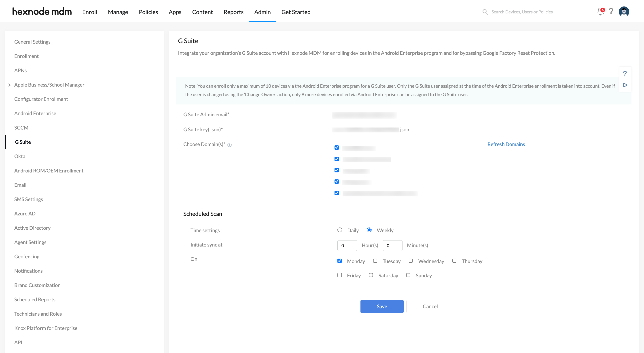
Task: Open the Manage tab
Action: click(118, 12)
